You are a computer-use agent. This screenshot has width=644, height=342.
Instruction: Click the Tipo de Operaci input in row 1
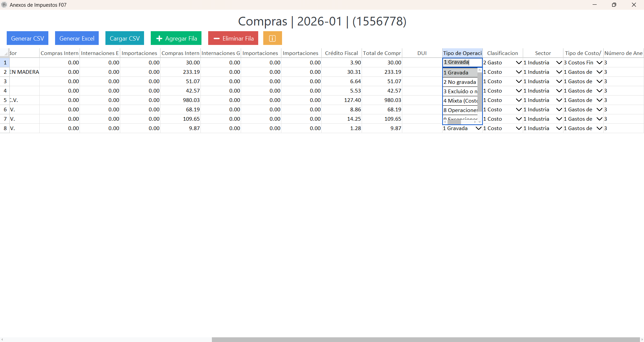click(x=462, y=62)
